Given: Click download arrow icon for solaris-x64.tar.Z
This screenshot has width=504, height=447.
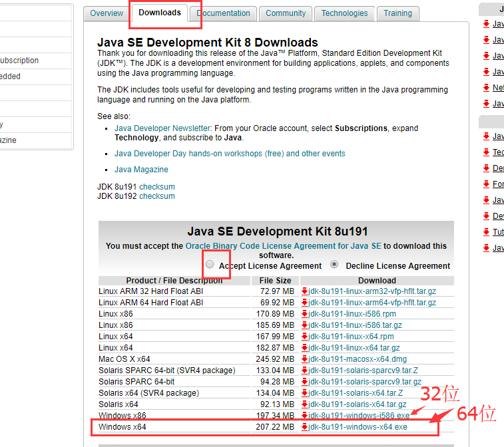Looking at the screenshot, I should click(x=304, y=393).
